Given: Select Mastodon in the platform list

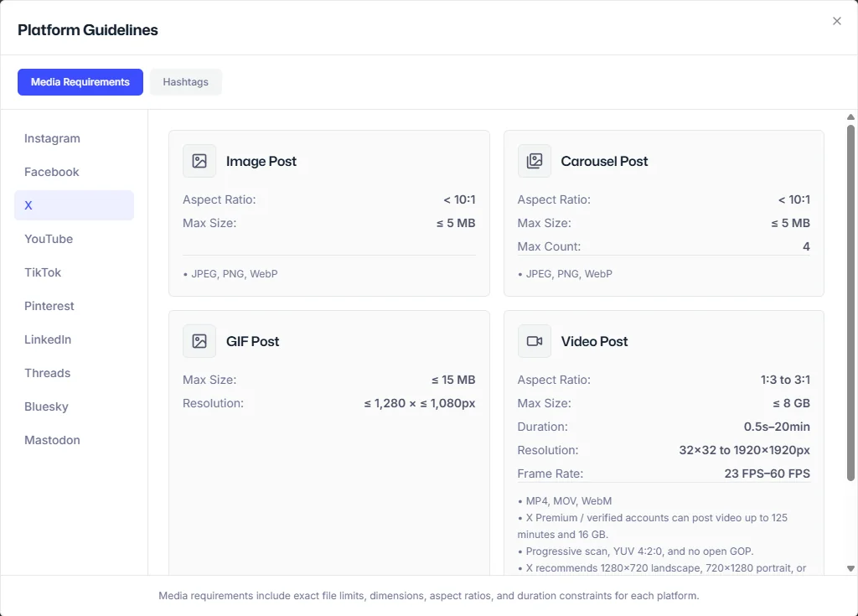Looking at the screenshot, I should 74,440.
